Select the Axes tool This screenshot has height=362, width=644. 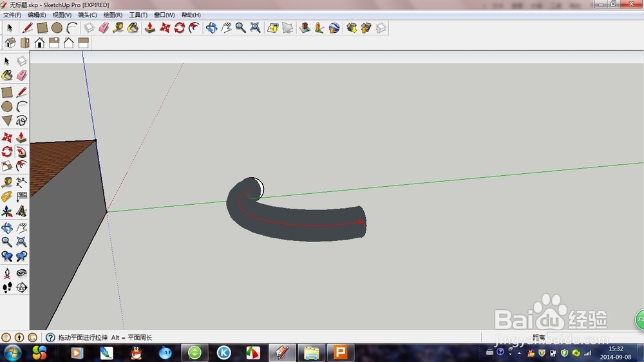(7, 211)
